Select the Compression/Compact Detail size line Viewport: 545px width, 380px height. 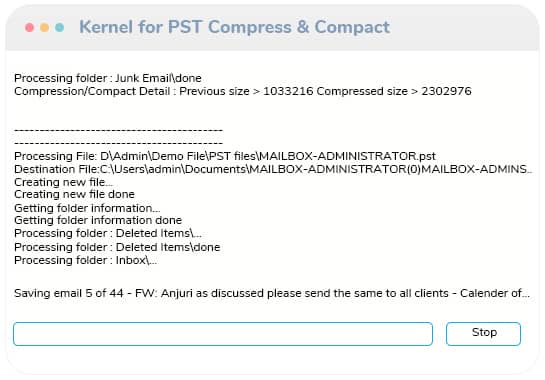coord(243,91)
